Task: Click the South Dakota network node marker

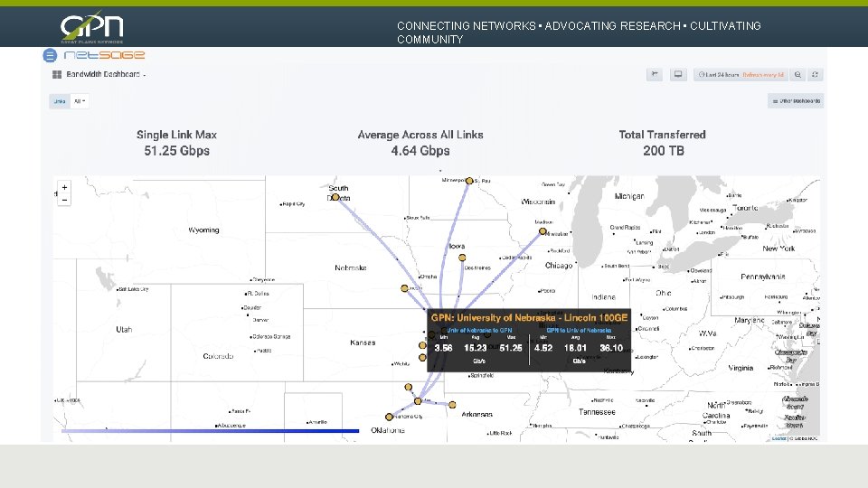Action: [x=335, y=197]
